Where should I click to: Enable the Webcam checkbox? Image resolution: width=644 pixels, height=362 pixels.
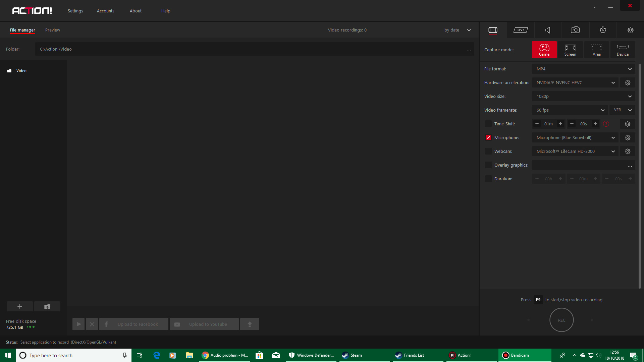488,152
